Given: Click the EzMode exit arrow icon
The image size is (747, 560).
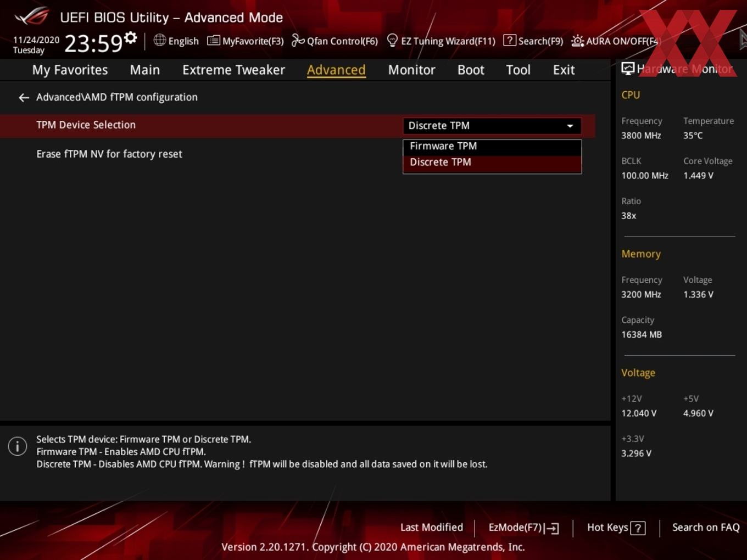Looking at the screenshot, I should pos(552,528).
